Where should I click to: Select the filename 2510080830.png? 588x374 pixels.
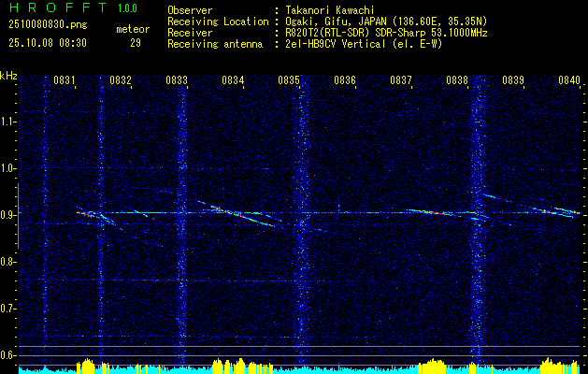(x=48, y=25)
